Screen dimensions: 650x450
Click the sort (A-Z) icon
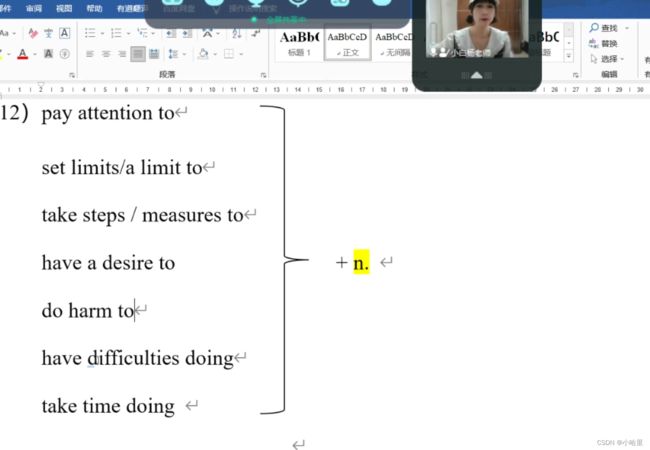click(x=237, y=33)
